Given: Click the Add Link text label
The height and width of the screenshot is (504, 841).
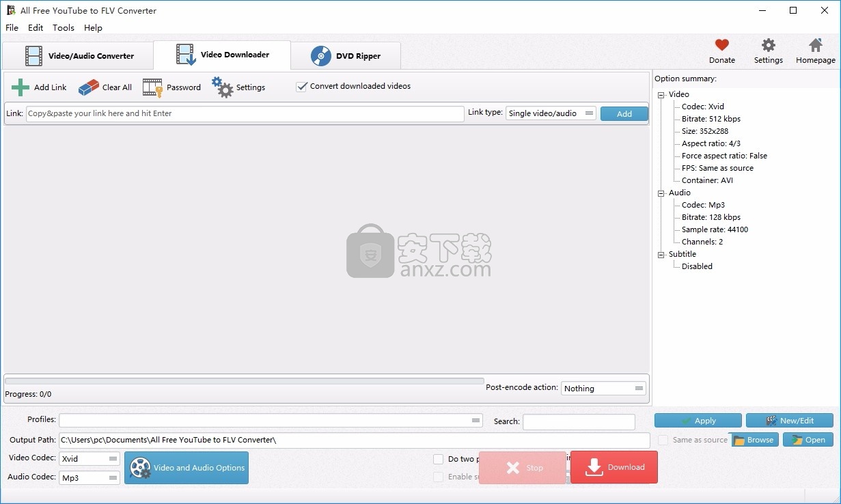Looking at the screenshot, I should (x=51, y=87).
